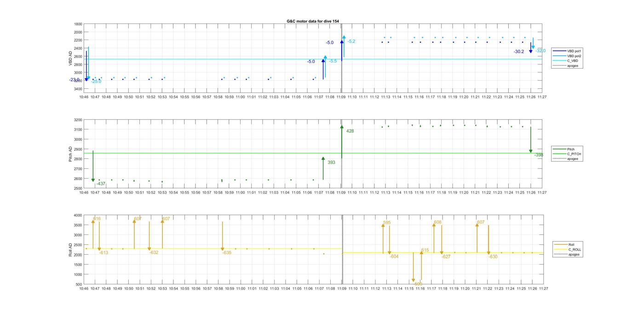Click the '-23.0' VBD data label

74,80
